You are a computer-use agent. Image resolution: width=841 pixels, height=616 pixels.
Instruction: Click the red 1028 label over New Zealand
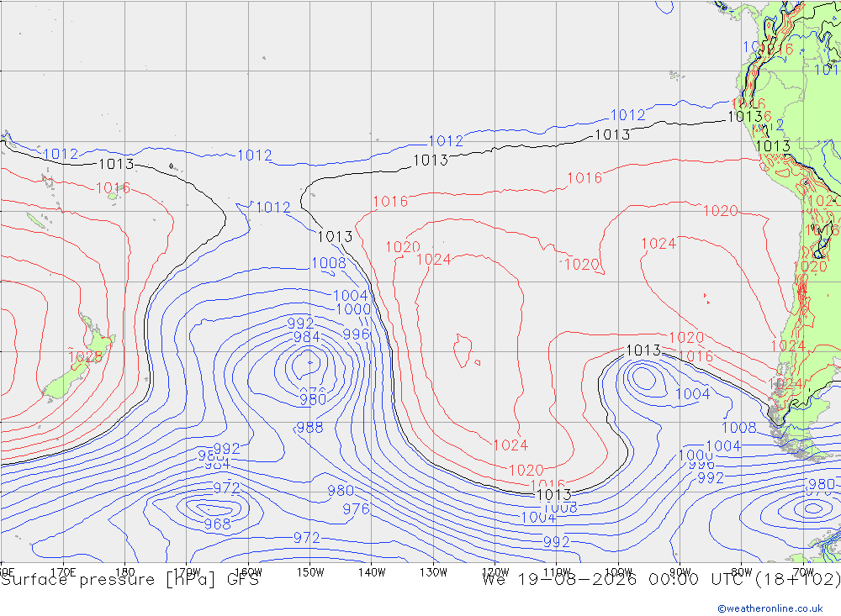tap(85, 356)
